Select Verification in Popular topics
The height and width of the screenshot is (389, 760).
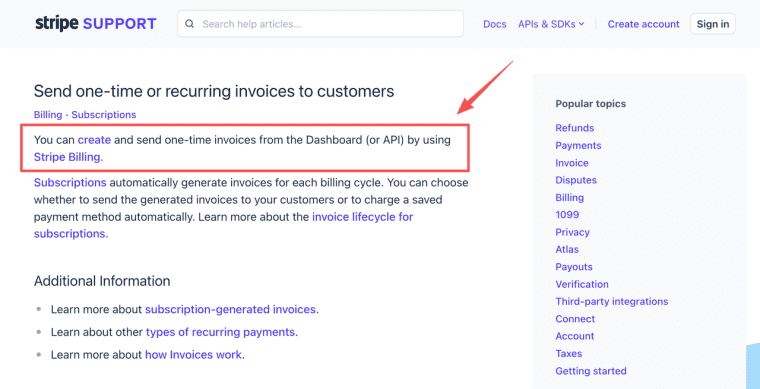pos(582,284)
